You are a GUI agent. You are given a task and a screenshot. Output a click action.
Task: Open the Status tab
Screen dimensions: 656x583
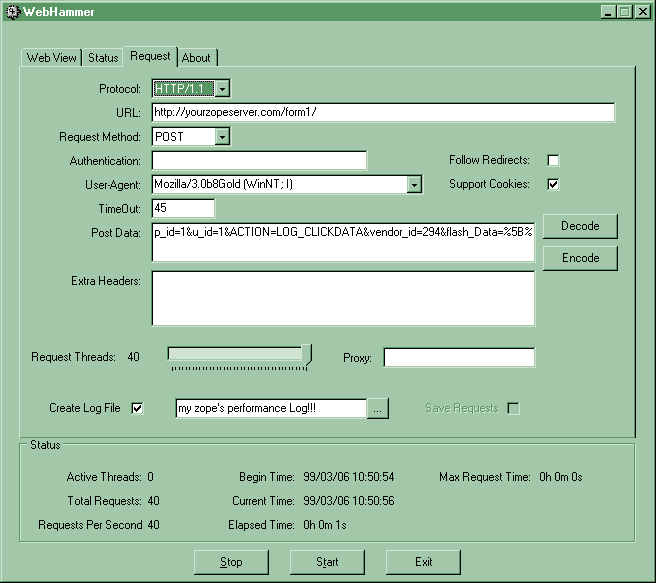click(x=103, y=58)
